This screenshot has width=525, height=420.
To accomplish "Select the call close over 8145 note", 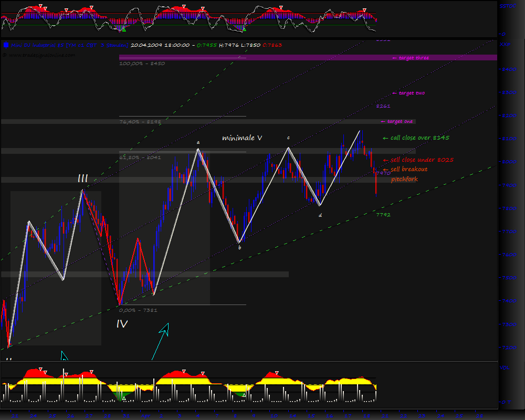I will 416,138.
